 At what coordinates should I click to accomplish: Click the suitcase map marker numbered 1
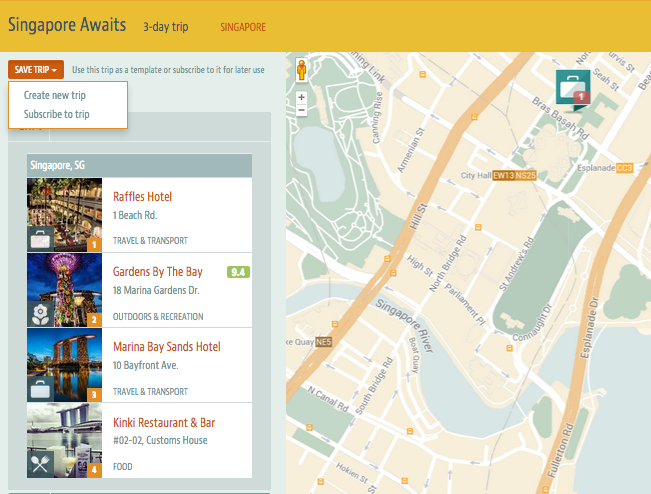pos(573,90)
